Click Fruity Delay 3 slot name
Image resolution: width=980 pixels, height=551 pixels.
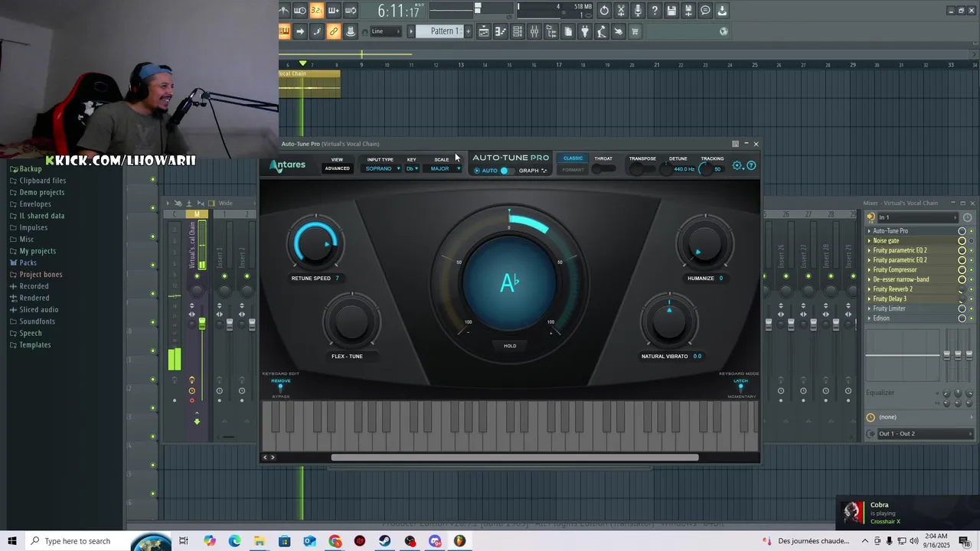pyautogui.click(x=890, y=299)
